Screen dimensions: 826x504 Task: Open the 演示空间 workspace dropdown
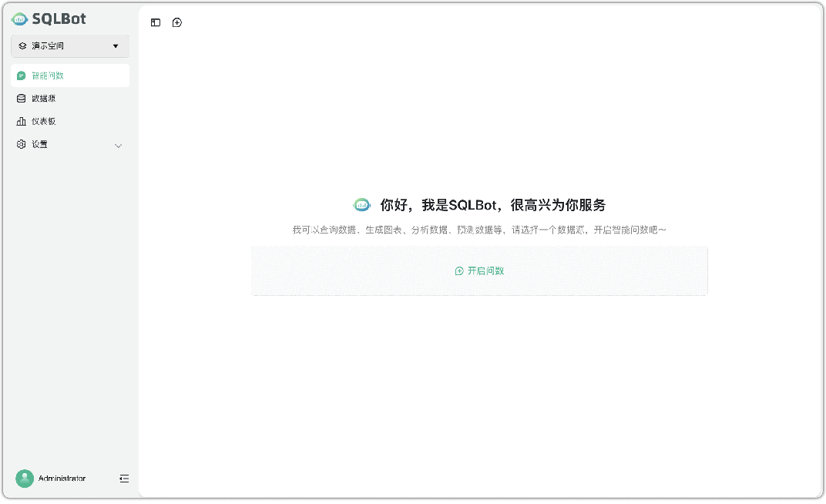point(69,45)
